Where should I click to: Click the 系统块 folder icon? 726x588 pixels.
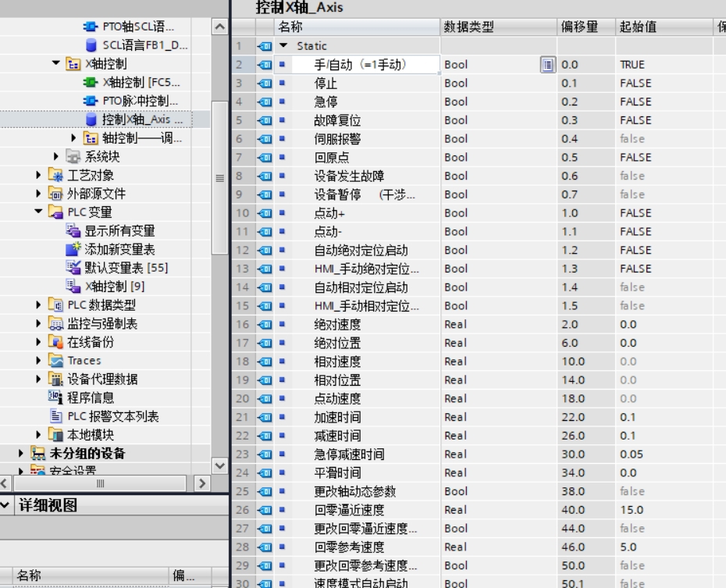click(x=73, y=156)
